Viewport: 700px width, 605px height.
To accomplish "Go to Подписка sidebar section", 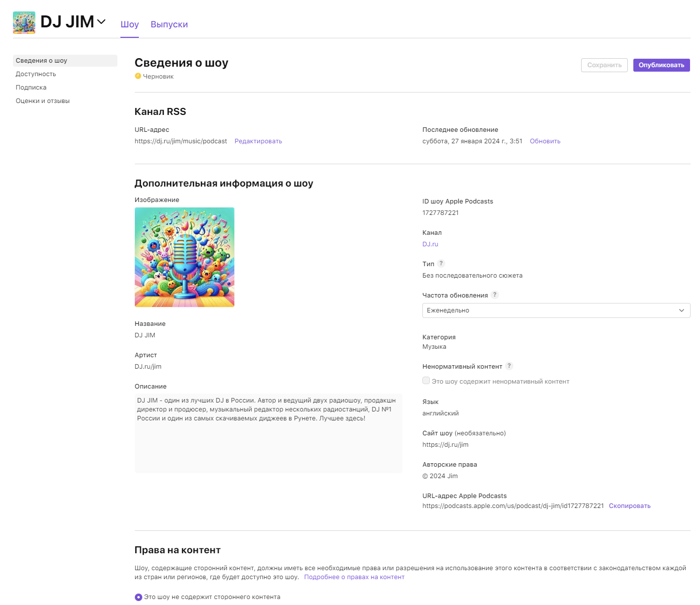I will 31,88.
